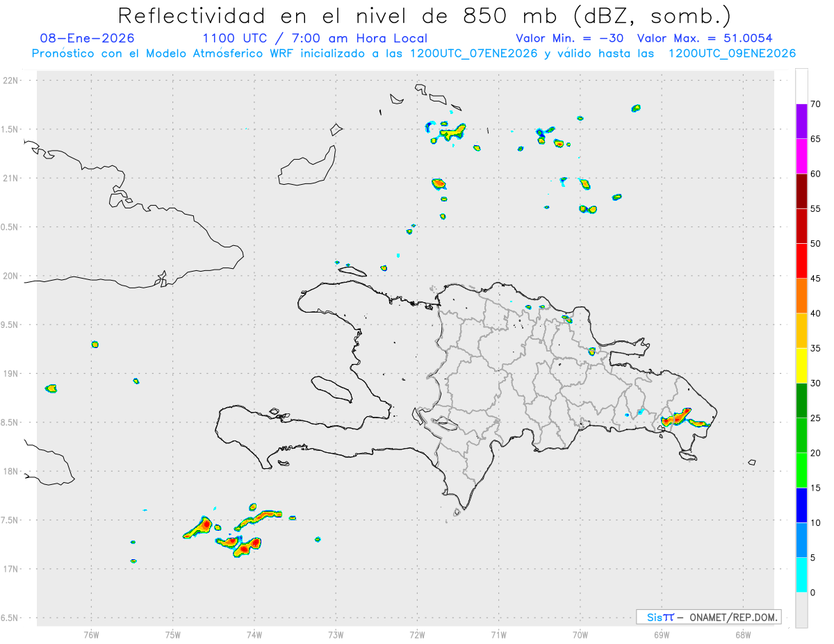Click the colorbar tick label '60'
The image size is (834, 644).
(816, 174)
